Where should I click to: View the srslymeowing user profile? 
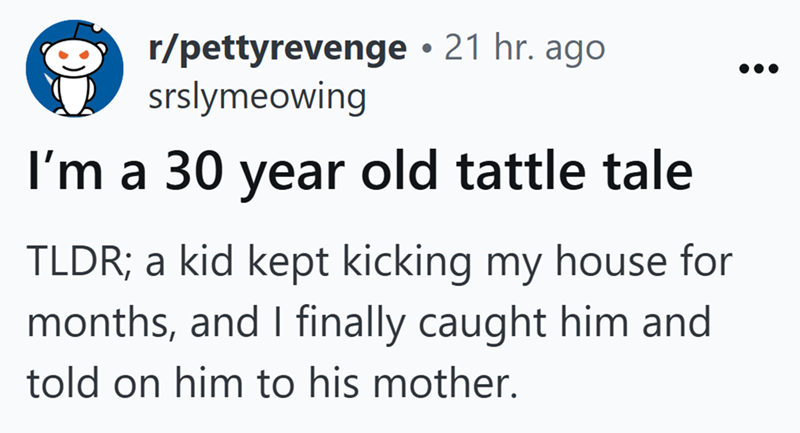242,96
